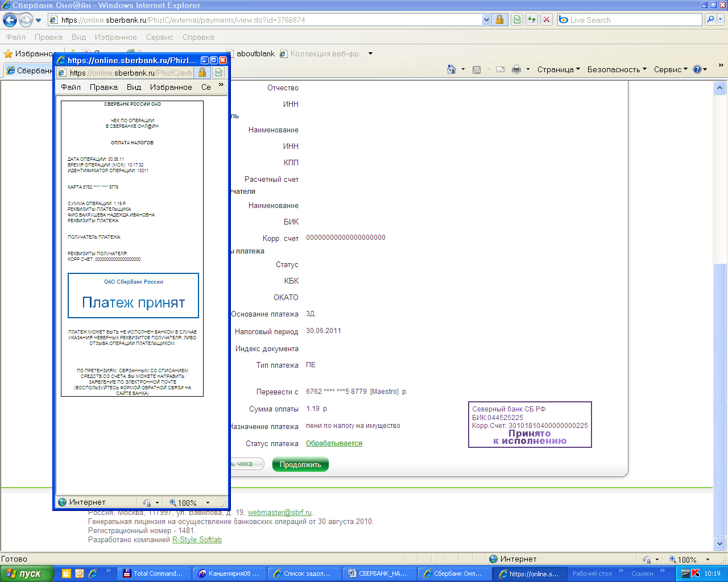The height and width of the screenshot is (582, 728).
Task: Click the пуск Start button
Action: coord(27,573)
